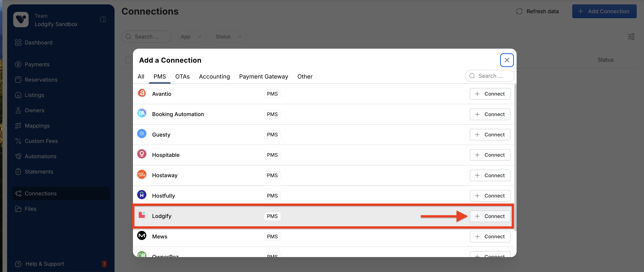Click the Mappings sidebar icon
Viewport: 644px width, 272px height.
coord(18,126)
